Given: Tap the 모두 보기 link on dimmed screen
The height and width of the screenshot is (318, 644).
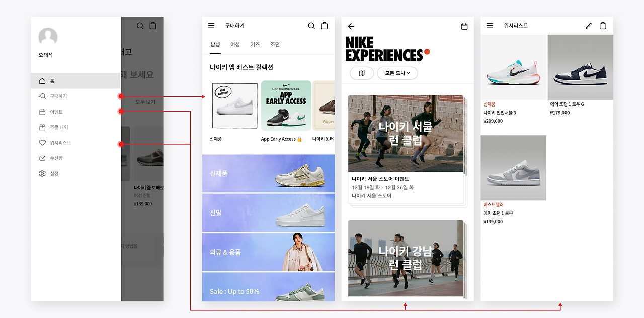Looking at the screenshot, I should [x=145, y=102].
